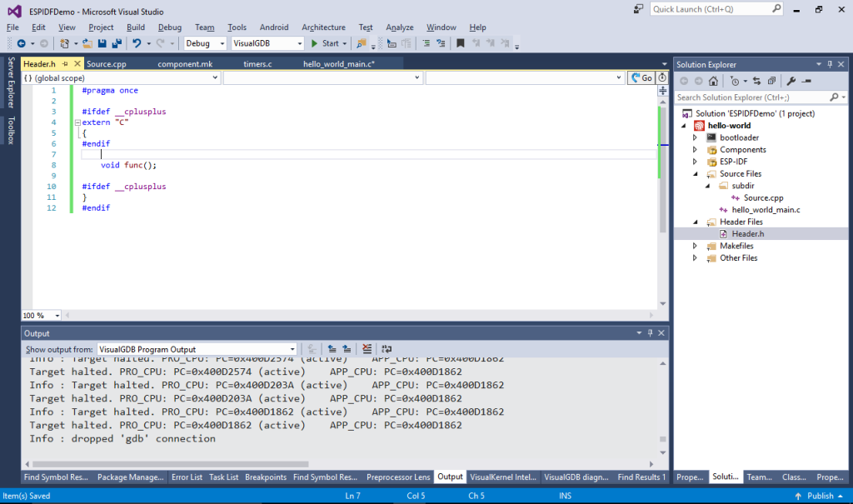
Task: Click the Publish button in status bar
Action: tap(821, 495)
